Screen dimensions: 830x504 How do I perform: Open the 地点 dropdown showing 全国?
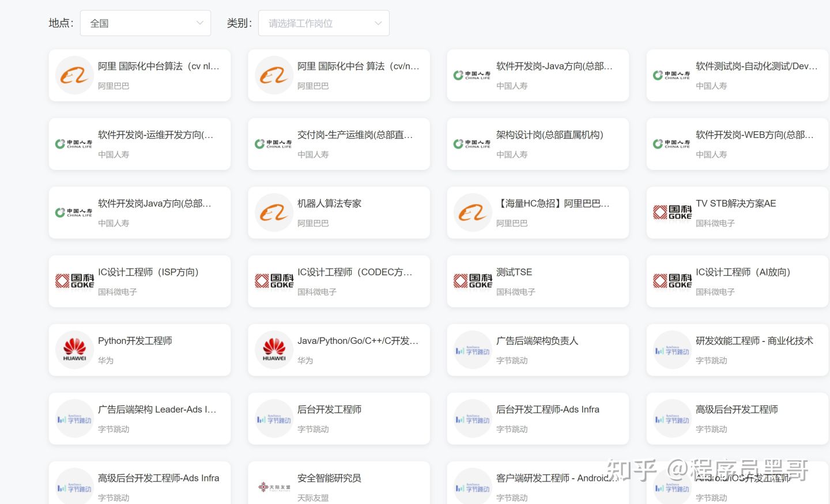[145, 23]
